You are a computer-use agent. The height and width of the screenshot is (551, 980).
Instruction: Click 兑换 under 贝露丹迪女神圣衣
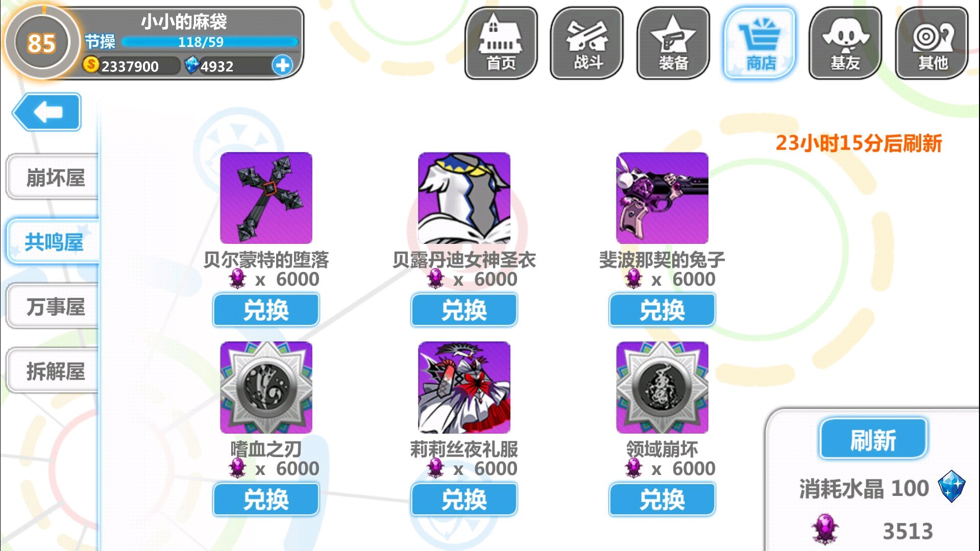(x=464, y=310)
